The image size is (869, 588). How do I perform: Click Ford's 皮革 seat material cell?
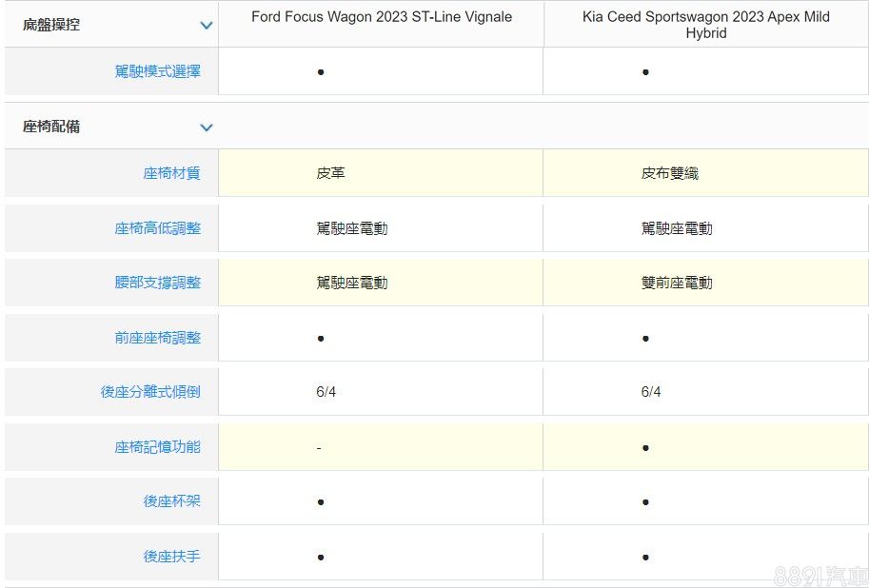[x=330, y=173]
